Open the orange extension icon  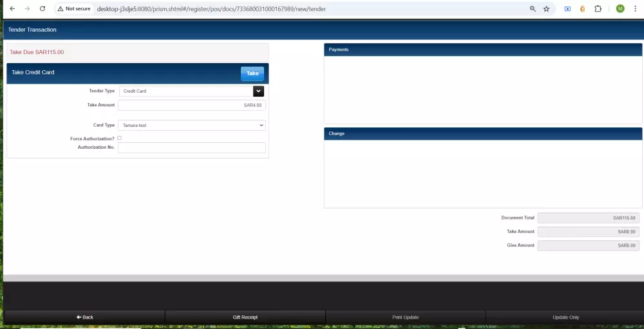[582, 8]
